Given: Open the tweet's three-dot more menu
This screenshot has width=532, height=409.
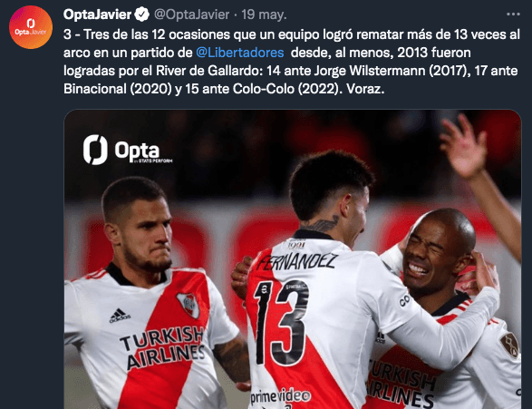Looking at the screenshot, I should point(513,15).
